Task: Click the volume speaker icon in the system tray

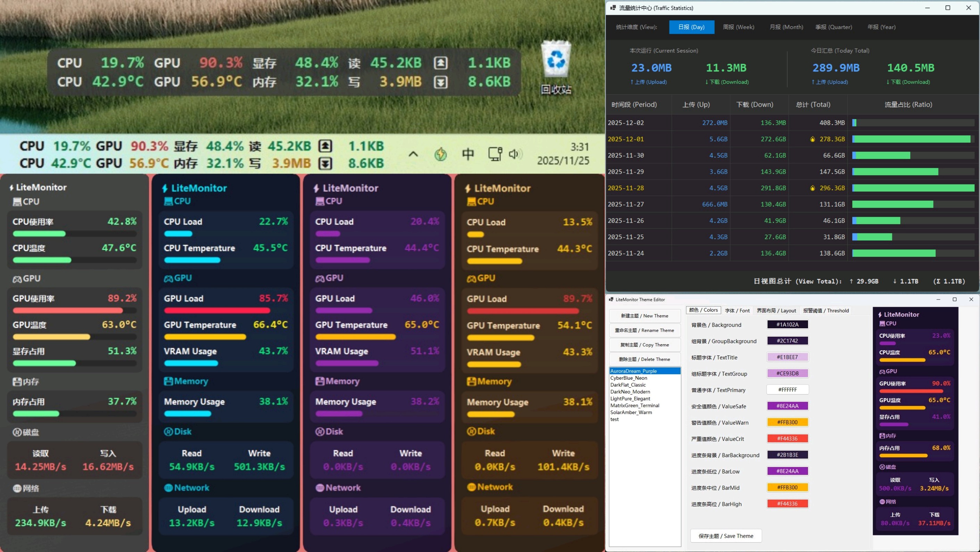Action: pos(515,154)
